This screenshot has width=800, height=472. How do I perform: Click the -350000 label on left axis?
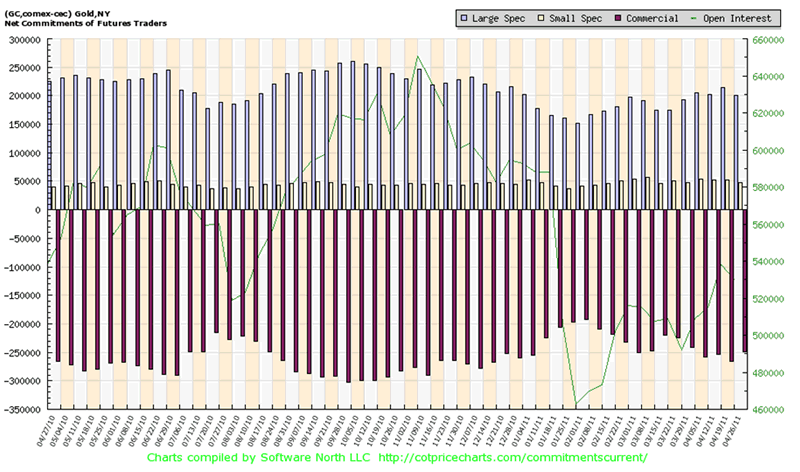click(x=20, y=410)
